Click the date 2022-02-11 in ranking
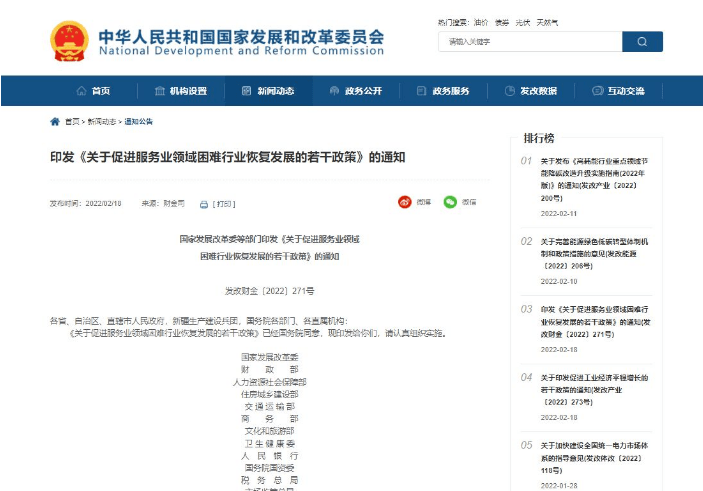Image resolution: width=703 pixels, height=491 pixels. [x=559, y=213]
